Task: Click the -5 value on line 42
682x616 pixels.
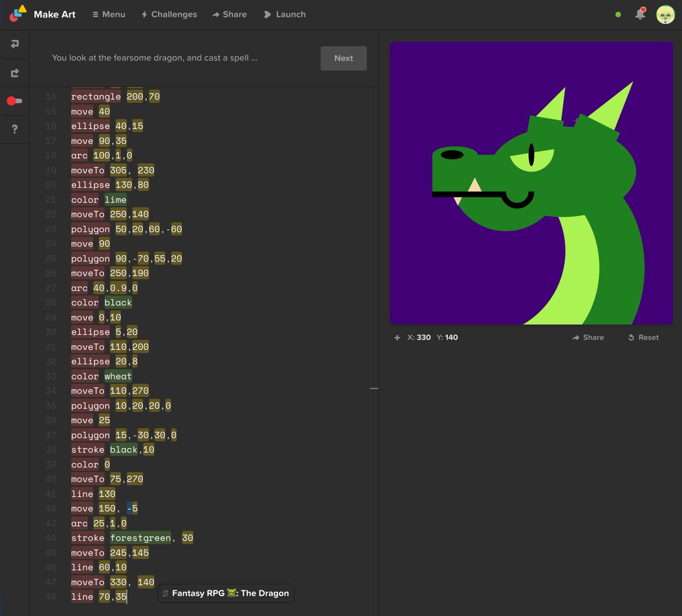Action: (x=132, y=509)
